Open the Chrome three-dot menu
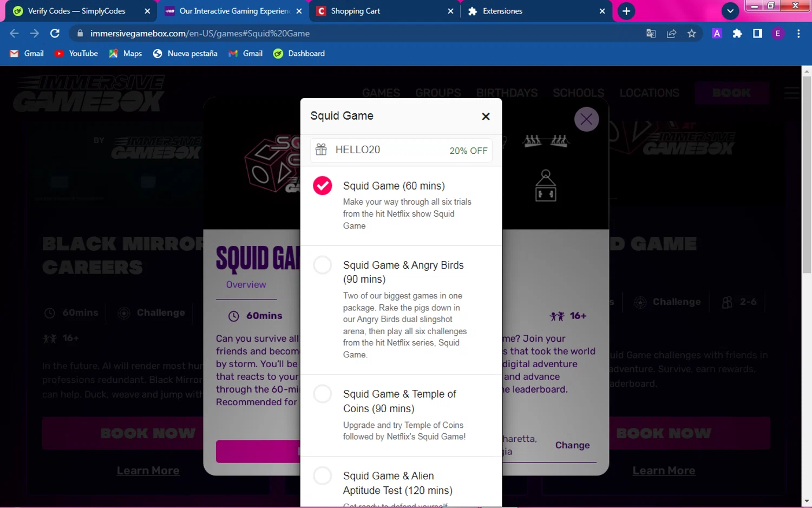The width and height of the screenshot is (812, 508). (798, 34)
